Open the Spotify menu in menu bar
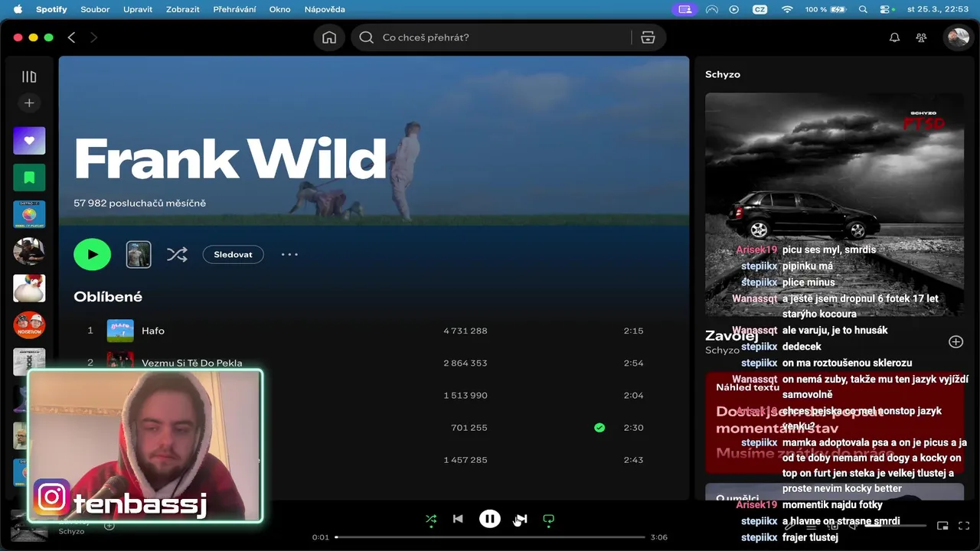Image resolution: width=980 pixels, height=551 pixels. click(x=51, y=9)
